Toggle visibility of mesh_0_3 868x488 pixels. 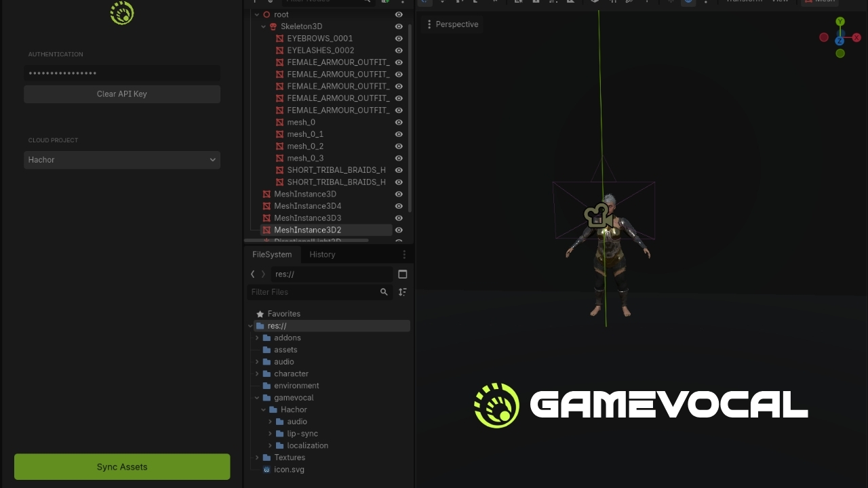[399, 159]
